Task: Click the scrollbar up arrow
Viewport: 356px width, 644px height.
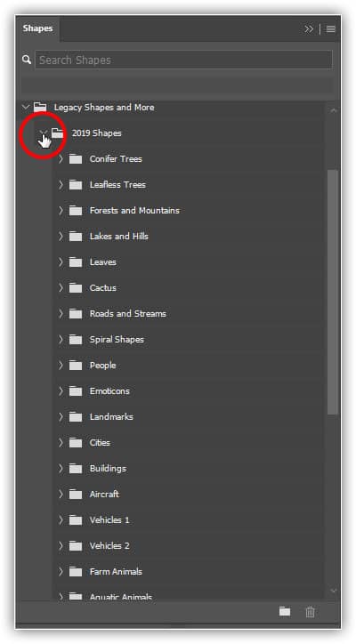Action: pos(334,110)
